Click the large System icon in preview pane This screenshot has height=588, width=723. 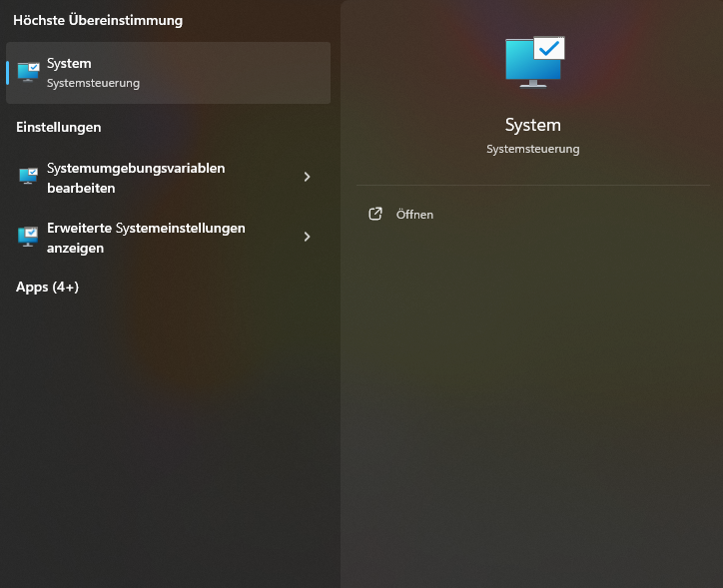(x=535, y=62)
